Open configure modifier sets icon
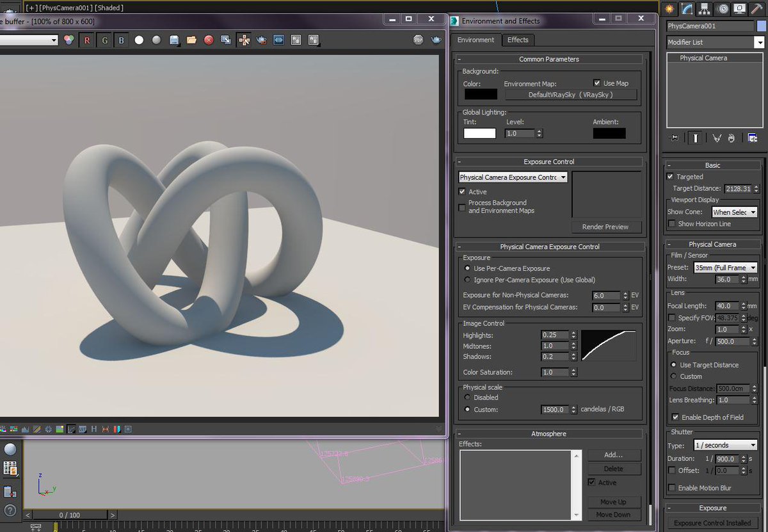768x532 pixels. tap(752, 138)
